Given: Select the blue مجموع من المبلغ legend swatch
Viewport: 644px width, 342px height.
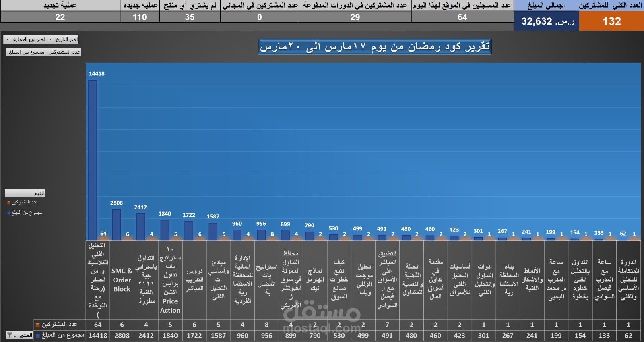Looking at the screenshot, I should (x=9, y=213).
